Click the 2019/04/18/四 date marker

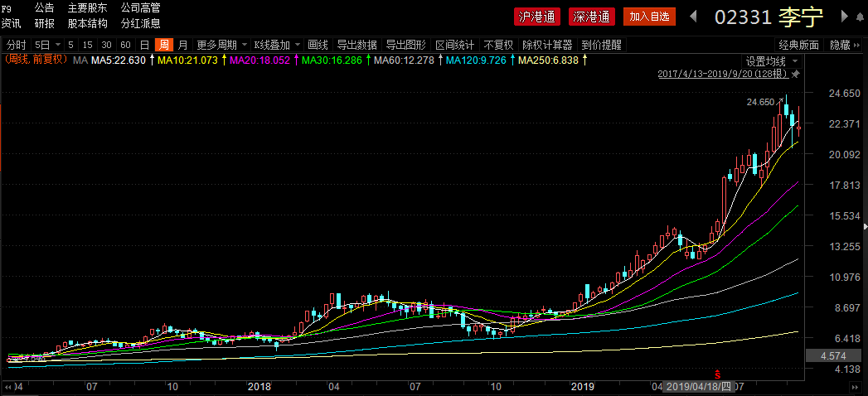(699, 386)
